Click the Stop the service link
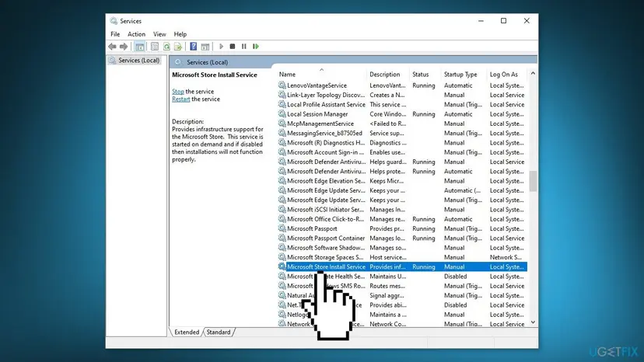This screenshot has height=362, width=644. coord(178,92)
